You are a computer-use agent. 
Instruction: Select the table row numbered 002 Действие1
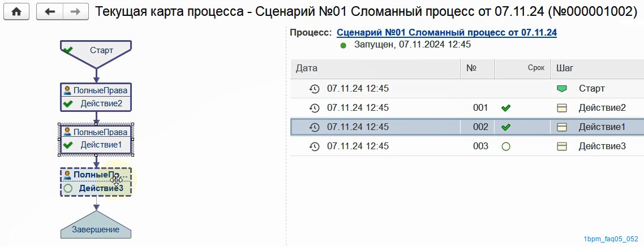tap(467, 127)
